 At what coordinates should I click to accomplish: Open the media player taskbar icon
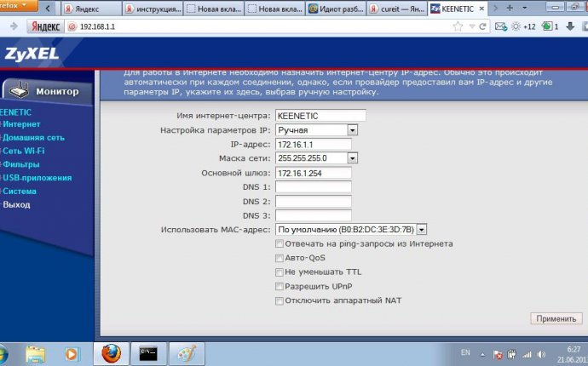pos(72,354)
